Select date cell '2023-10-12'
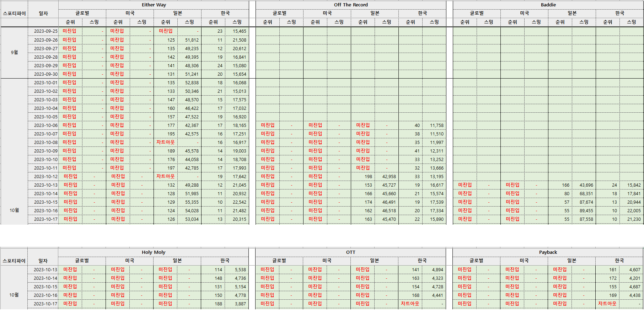 click(43, 176)
